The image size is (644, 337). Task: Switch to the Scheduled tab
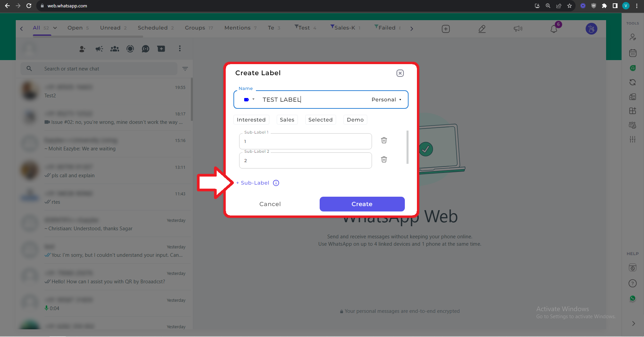(156, 28)
